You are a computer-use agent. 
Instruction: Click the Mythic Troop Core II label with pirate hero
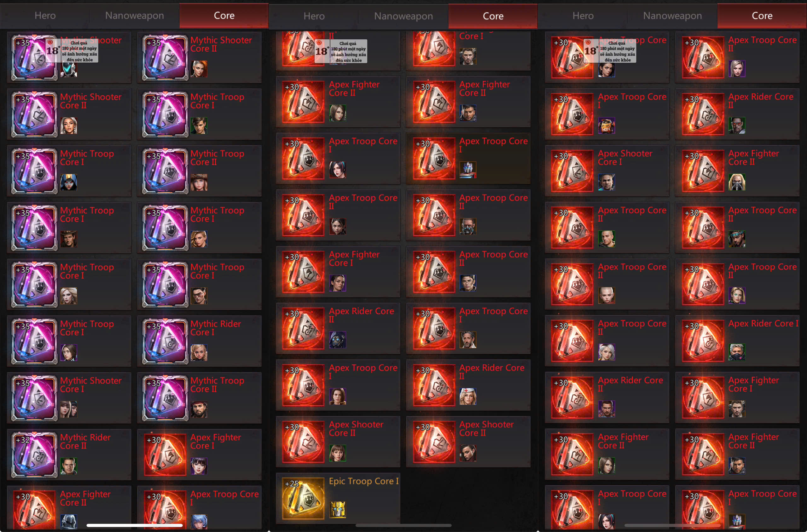click(x=217, y=385)
